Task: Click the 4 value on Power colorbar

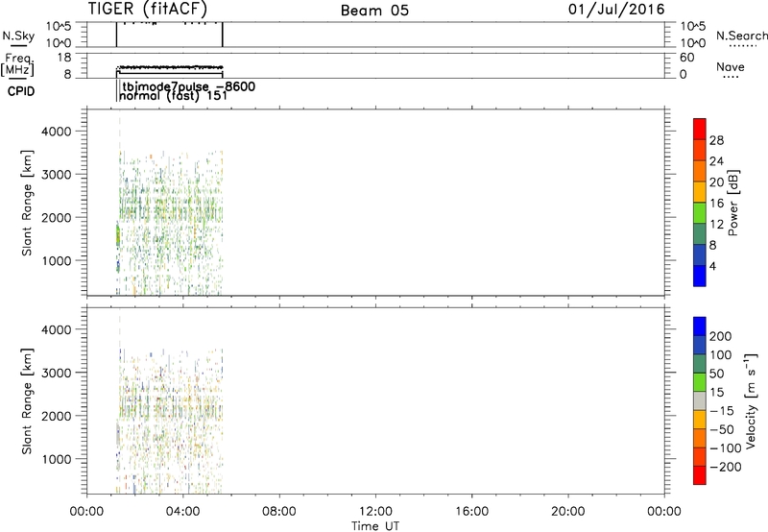Action: click(x=712, y=267)
